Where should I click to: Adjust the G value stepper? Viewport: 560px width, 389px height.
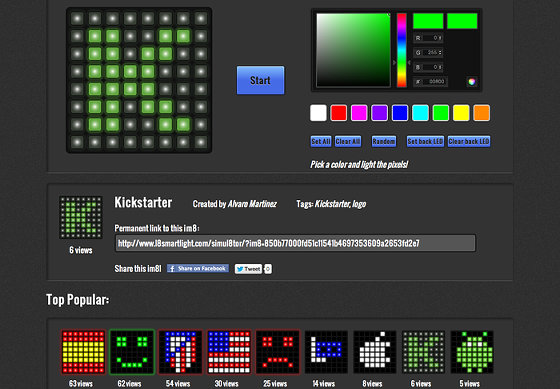[x=440, y=53]
